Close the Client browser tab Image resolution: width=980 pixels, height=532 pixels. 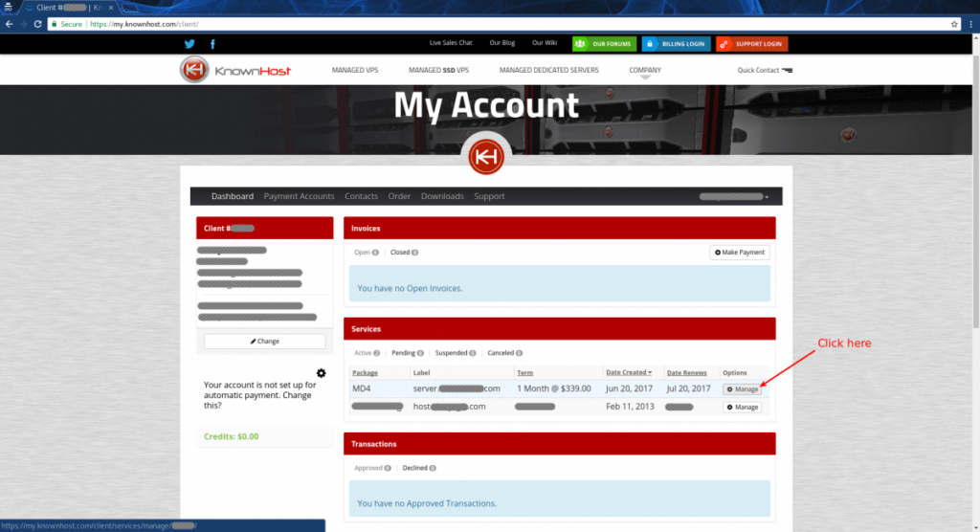coord(111,8)
